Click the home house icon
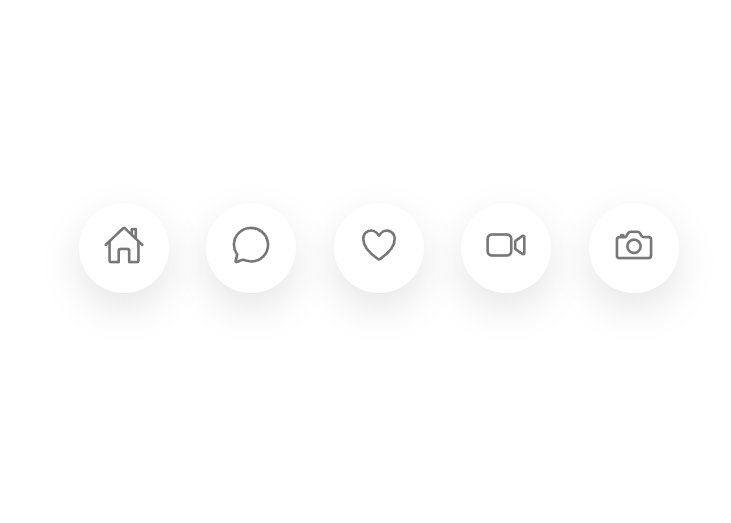Screen dimensions: 731x523 (124, 245)
